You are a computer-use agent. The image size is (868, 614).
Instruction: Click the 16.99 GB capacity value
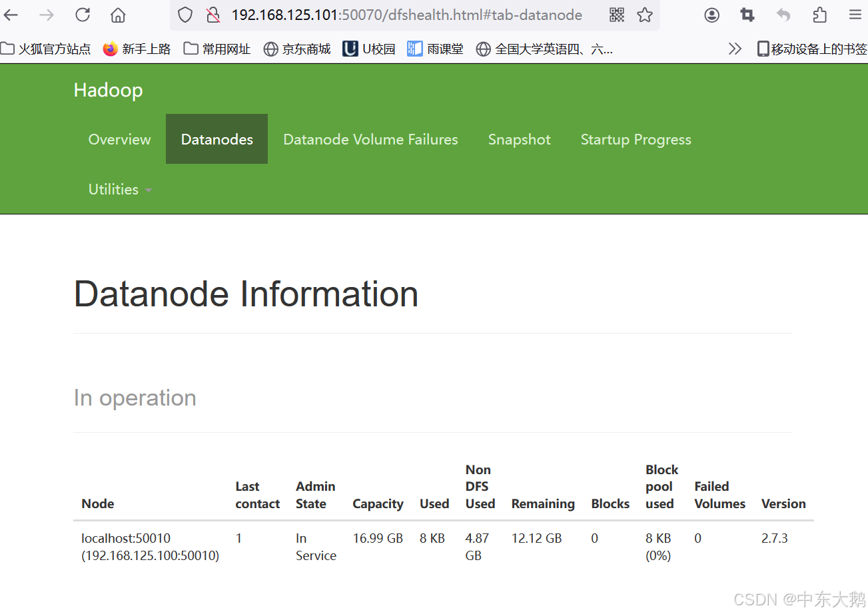[x=378, y=538]
